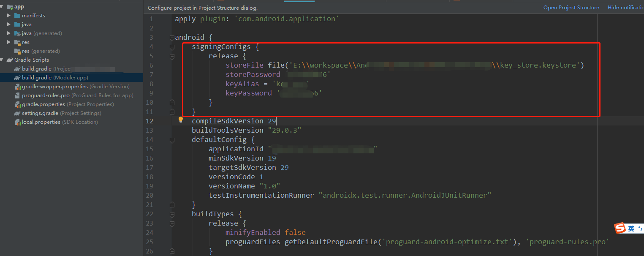
Task: Click the gradle-wrapper.properties file icon
Action: tap(18, 86)
